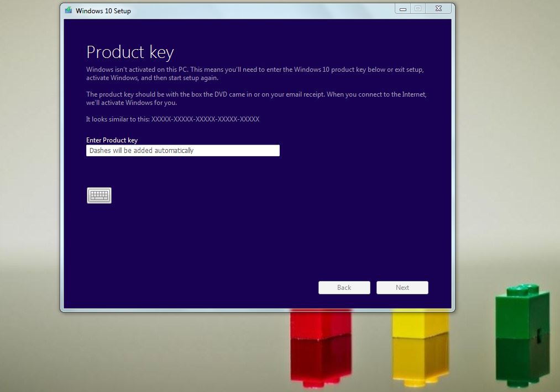Click the Windows 10 Setup title bar icon
This screenshot has height=392, width=560.
tap(69, 10)
